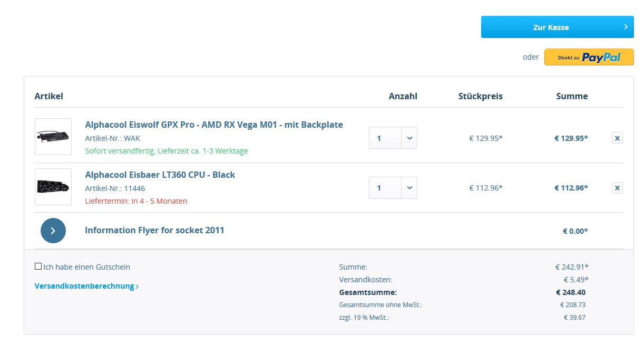Click the Gesamtsumme total amount
This screenshot has width=644, height=343.
pyautogui.click(x=571, y=292)
